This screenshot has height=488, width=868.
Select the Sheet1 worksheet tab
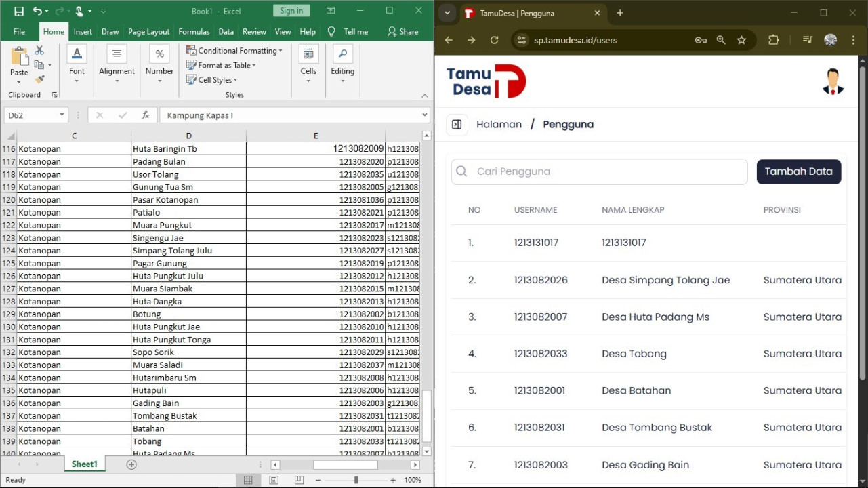pyautogui.click(x=85, y=464)
